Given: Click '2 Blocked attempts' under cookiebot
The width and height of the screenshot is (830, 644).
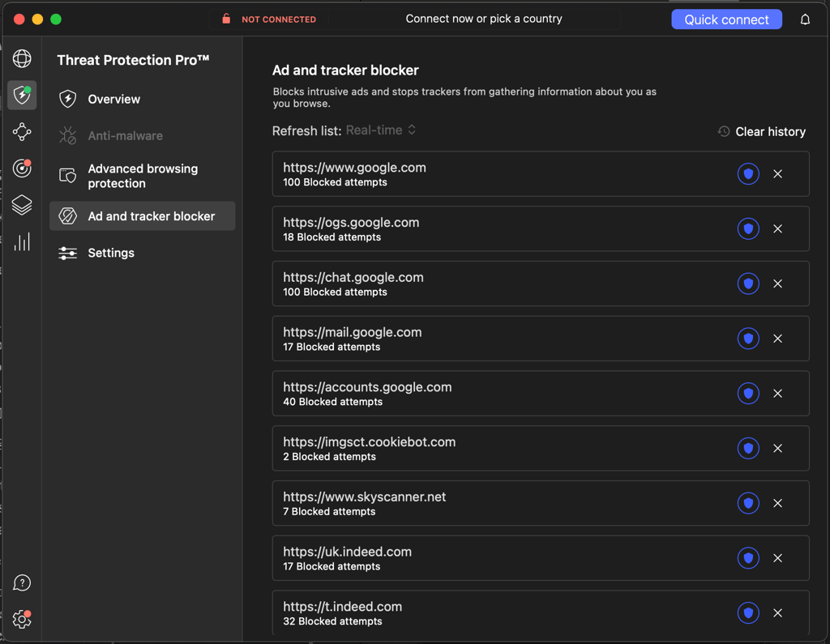Looking at the screenshot, I should [329, 457].
